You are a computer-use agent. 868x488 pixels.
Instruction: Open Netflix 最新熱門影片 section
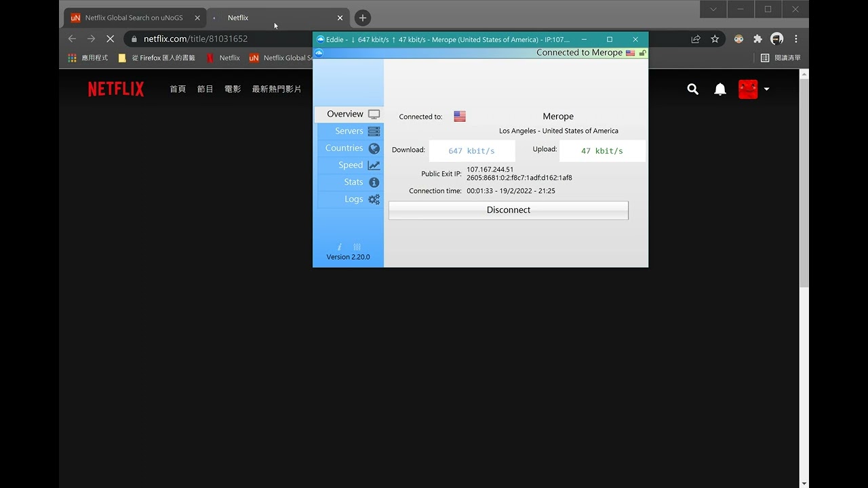pos(277,89)
